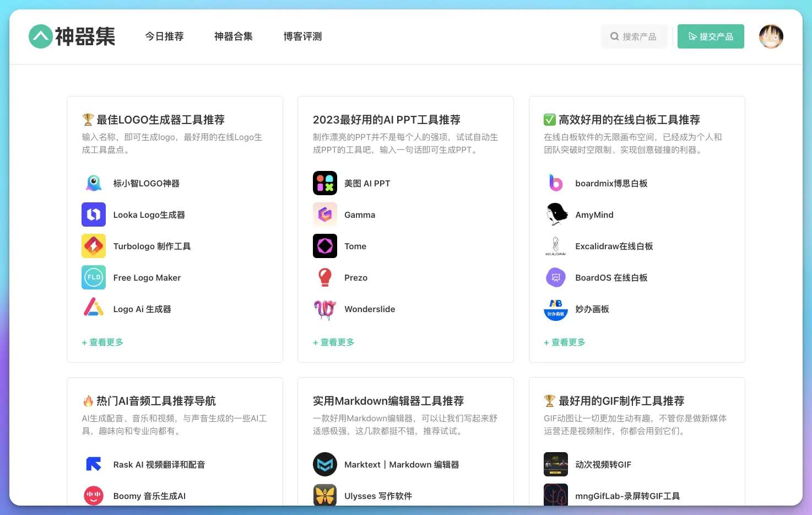Click the Looka Logo生成器 text

pos(149,214)
